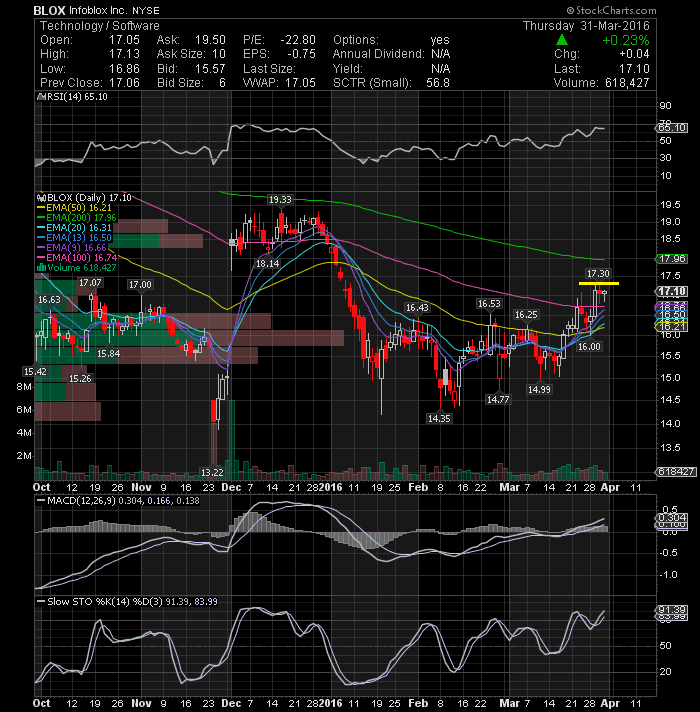The image size is (700, 712).
Task: Click the Bid Size value 6
Action: tap(222, 83)
